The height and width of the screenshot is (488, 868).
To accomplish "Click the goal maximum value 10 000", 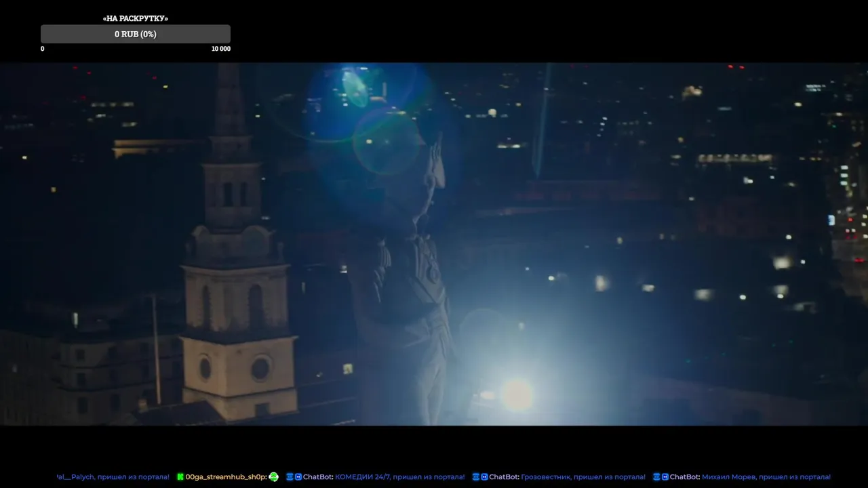I will pos(221,49).
